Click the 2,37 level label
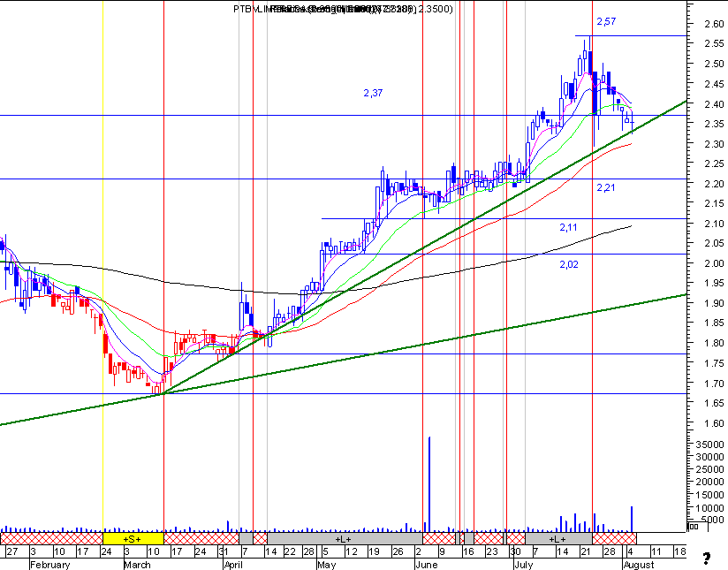Screen dimensions: 728x570 373,93
